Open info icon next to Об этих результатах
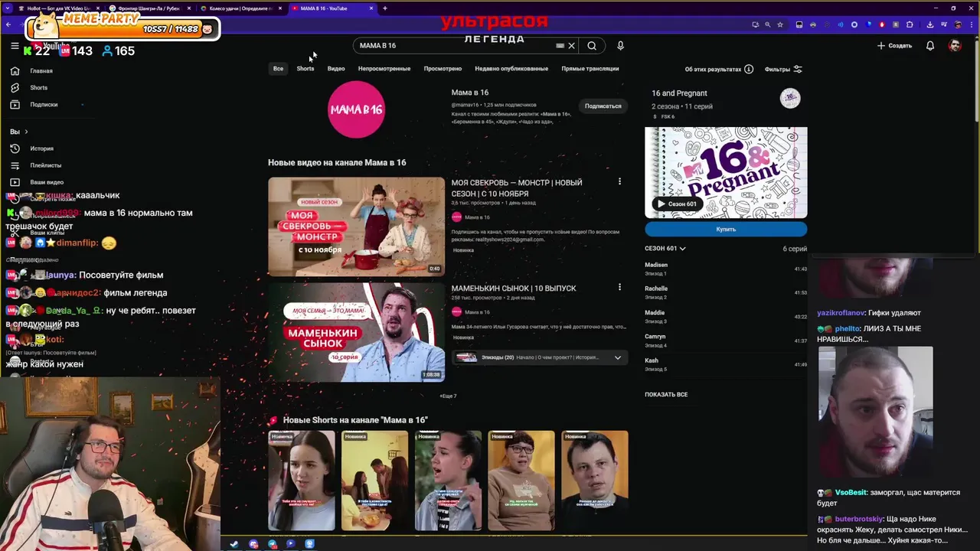Image resolution: width=980 pixels, height=551 pixels. 749,69
